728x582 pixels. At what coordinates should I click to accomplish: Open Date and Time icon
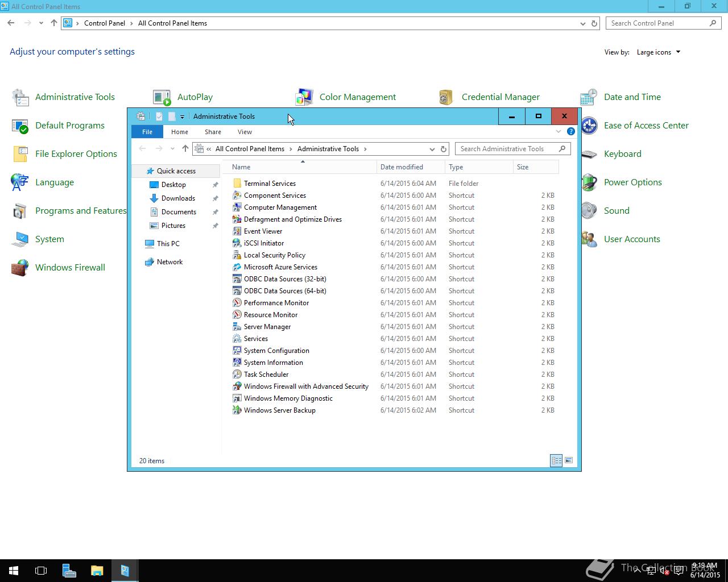[x=589, y=97]
